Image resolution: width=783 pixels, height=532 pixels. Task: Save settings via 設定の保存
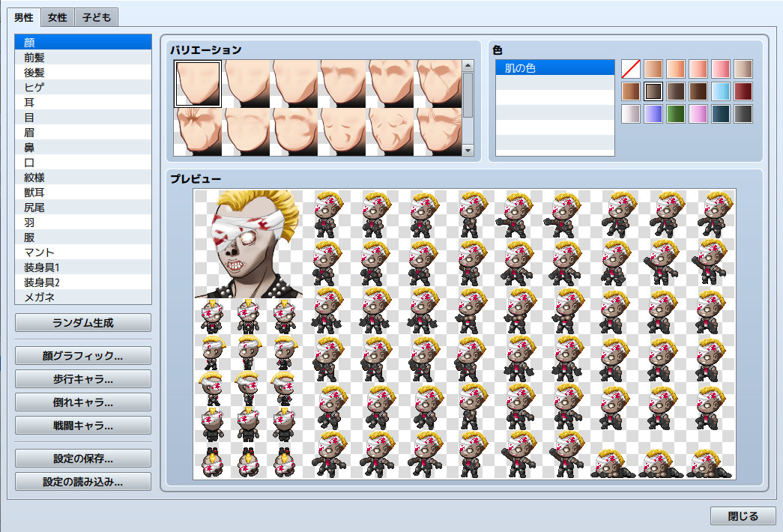click(82, 458)
